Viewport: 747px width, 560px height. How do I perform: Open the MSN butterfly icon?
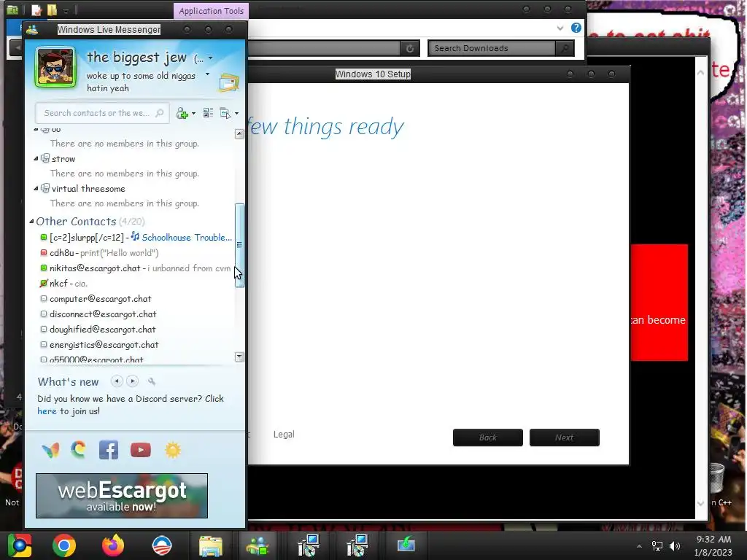click(50, 450)
